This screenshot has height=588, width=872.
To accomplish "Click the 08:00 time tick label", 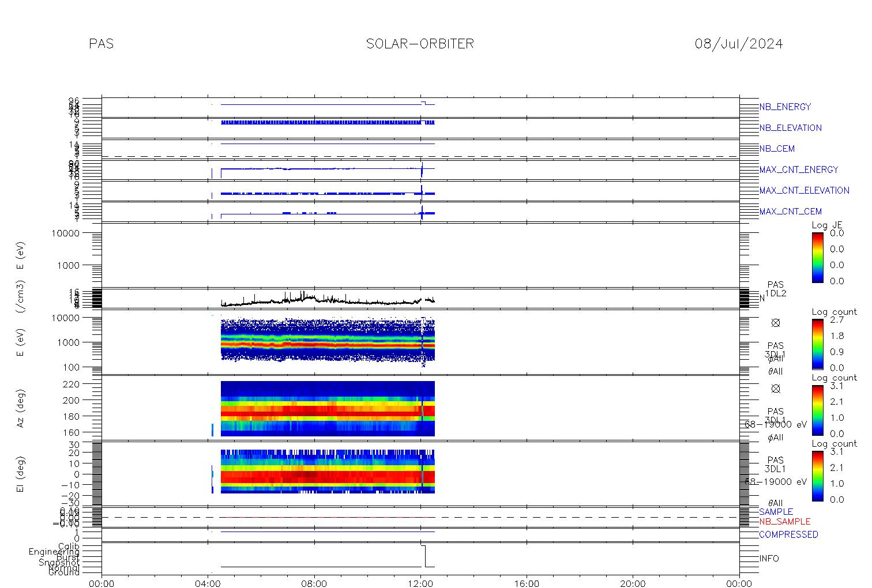I will click(314, 583).
